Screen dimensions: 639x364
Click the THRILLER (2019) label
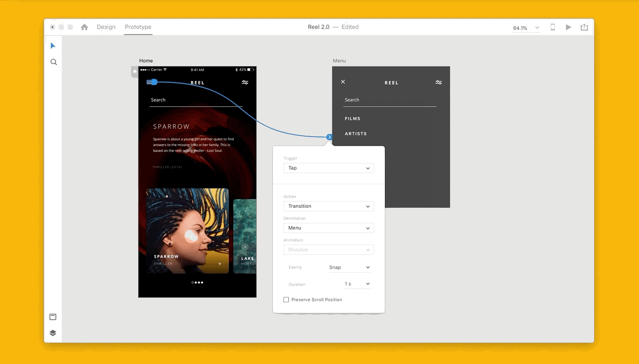click(167, 167)
